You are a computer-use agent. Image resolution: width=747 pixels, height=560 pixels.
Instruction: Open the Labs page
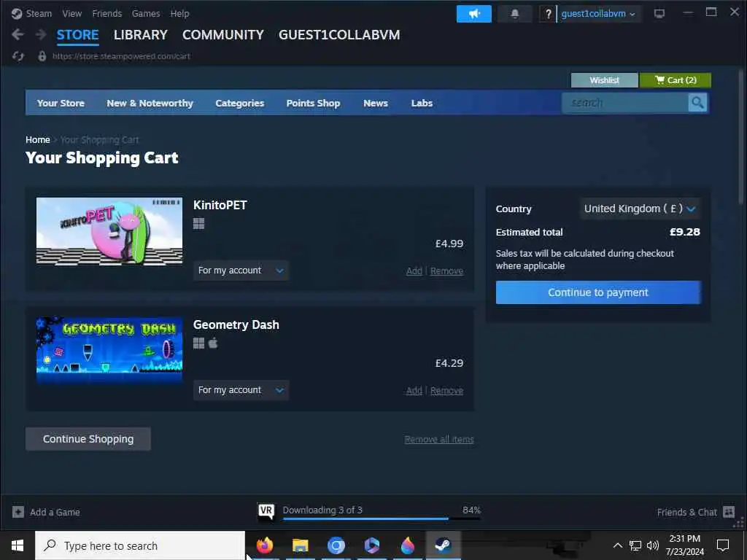[422, 104]
